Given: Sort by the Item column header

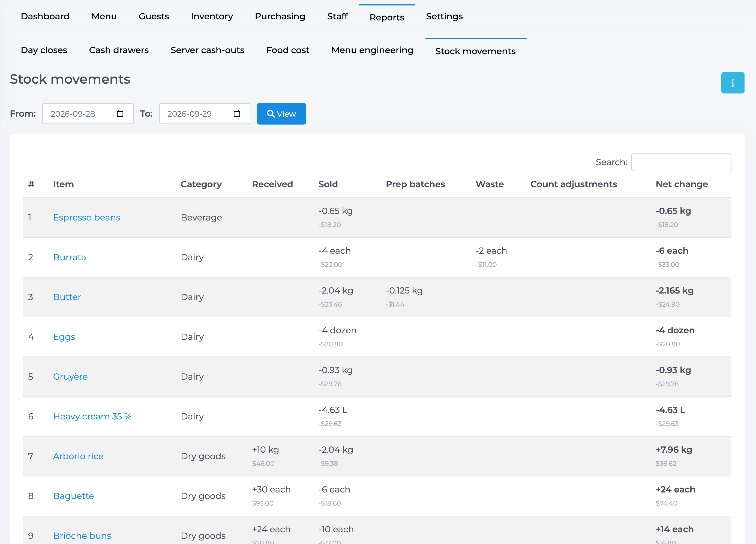Looking at the screenshot, I should pos(63,184).
